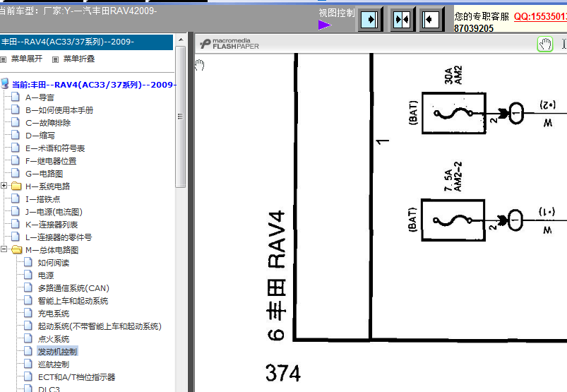Open J—电源(电流图) entry
This screenshot has width=567, height=392.
point(54,212)
